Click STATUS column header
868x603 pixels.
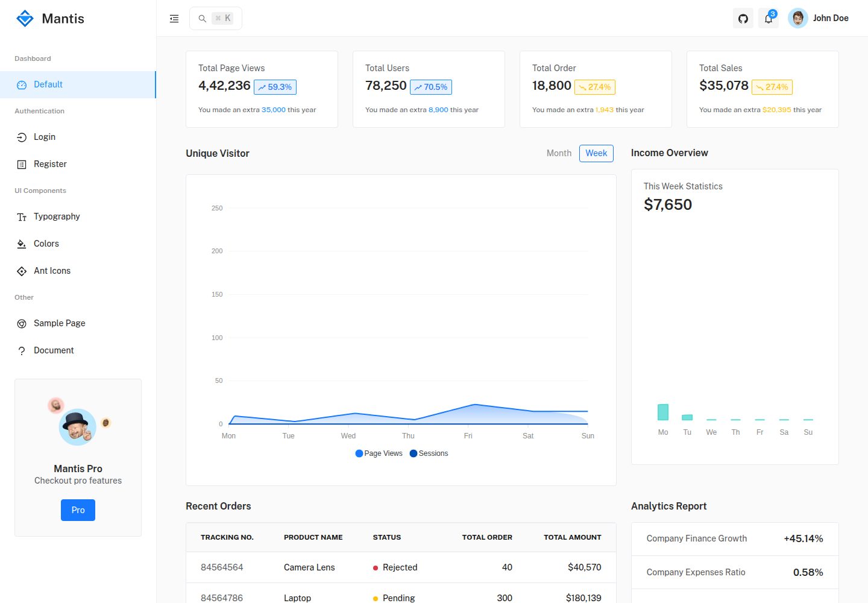click(387, 537)
